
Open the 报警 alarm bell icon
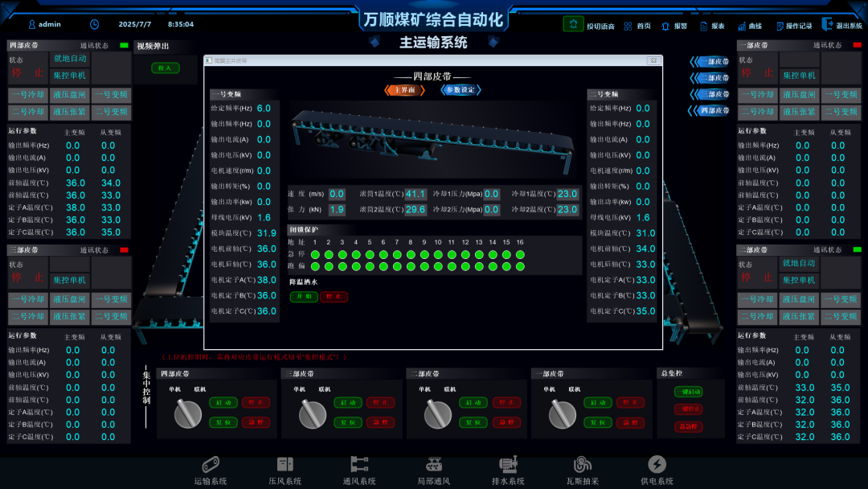pos(665,26)
